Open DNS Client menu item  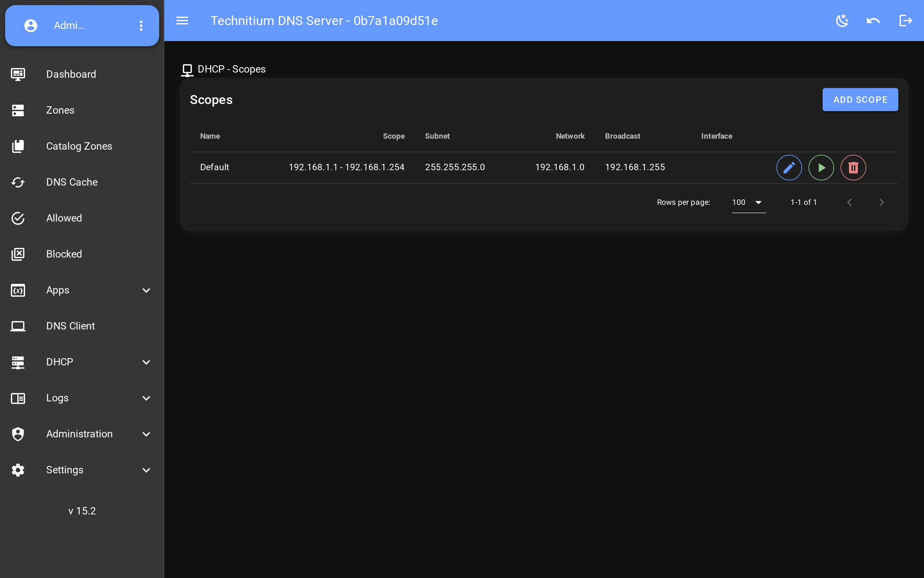coord(82,326)
